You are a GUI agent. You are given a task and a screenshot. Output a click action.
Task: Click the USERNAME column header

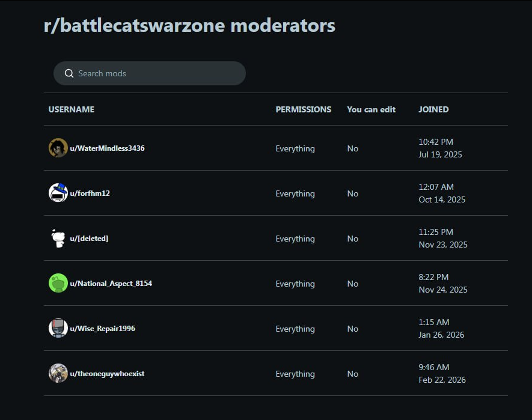tap(72, 109)
